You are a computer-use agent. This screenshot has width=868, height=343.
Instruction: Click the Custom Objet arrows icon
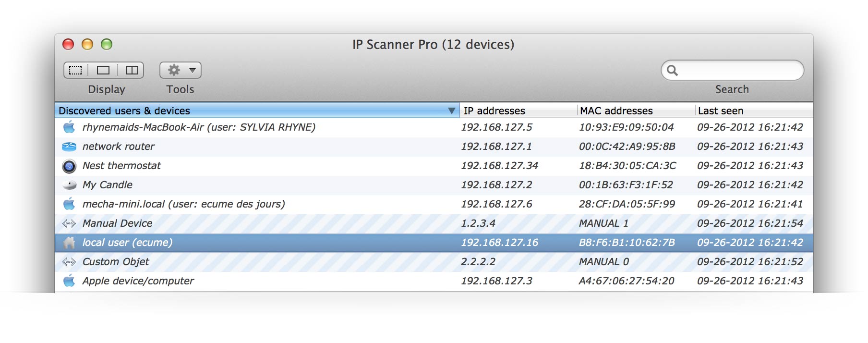point(69,262)
